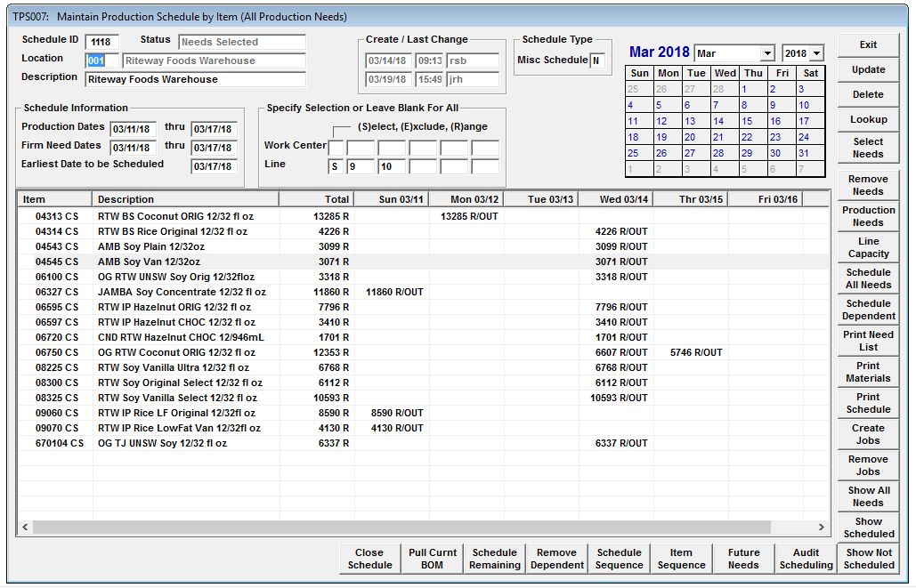The width and height of the screenshot is (916, 588).
Task: Expand the year dropdown showing 2018
Action: point(816,54)
